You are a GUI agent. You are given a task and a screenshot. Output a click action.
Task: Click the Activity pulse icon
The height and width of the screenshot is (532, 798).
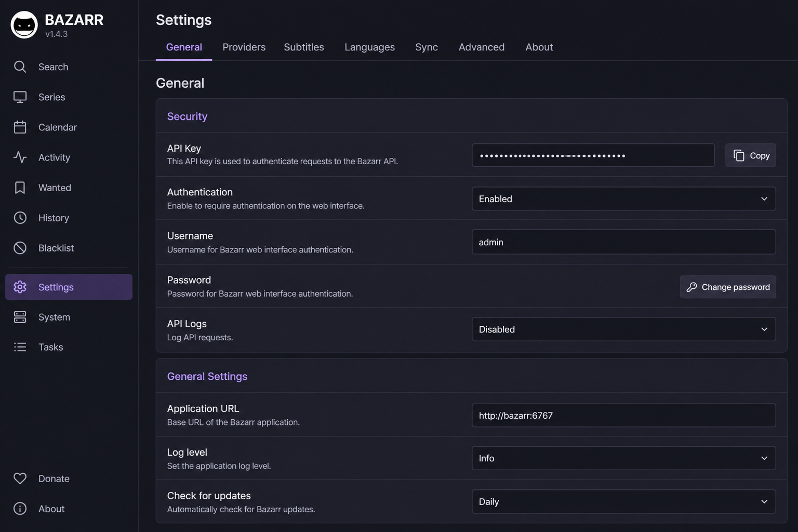(20, 157)
